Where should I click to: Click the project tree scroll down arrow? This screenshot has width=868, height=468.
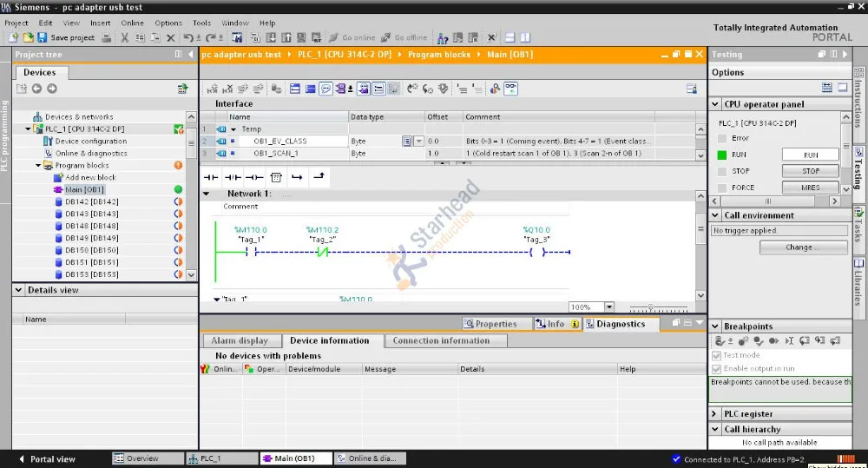191,274
